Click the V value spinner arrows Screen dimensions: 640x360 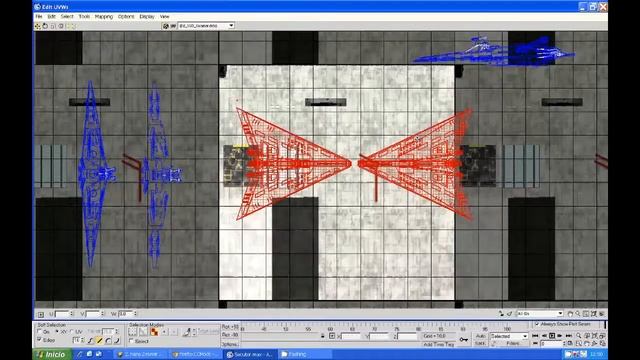(x=103, y=314)
